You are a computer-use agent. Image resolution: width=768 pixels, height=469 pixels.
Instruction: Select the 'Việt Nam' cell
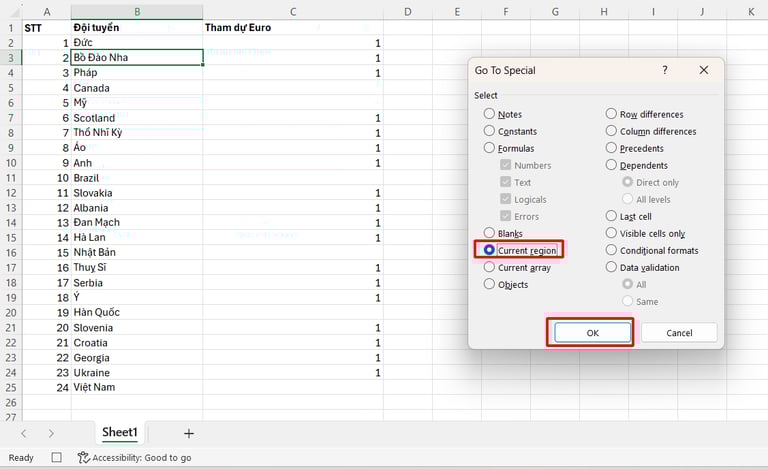pyautogui.click(x=137, y=387)
